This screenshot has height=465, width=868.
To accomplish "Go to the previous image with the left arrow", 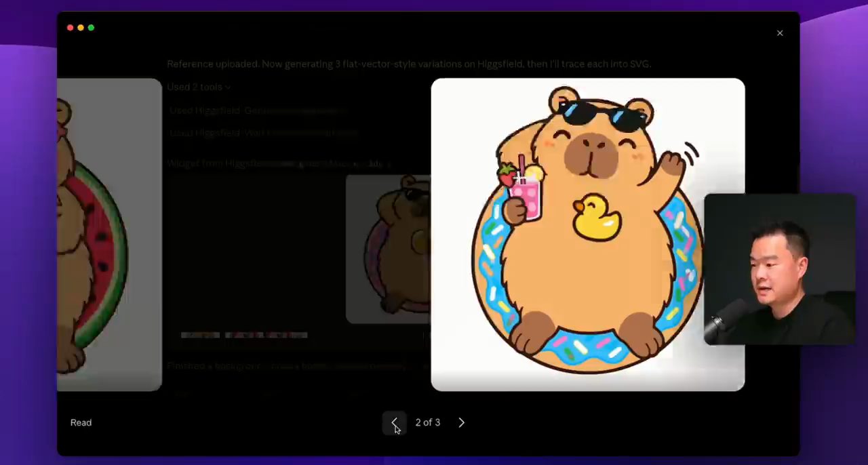I will [x=394, y=422].
